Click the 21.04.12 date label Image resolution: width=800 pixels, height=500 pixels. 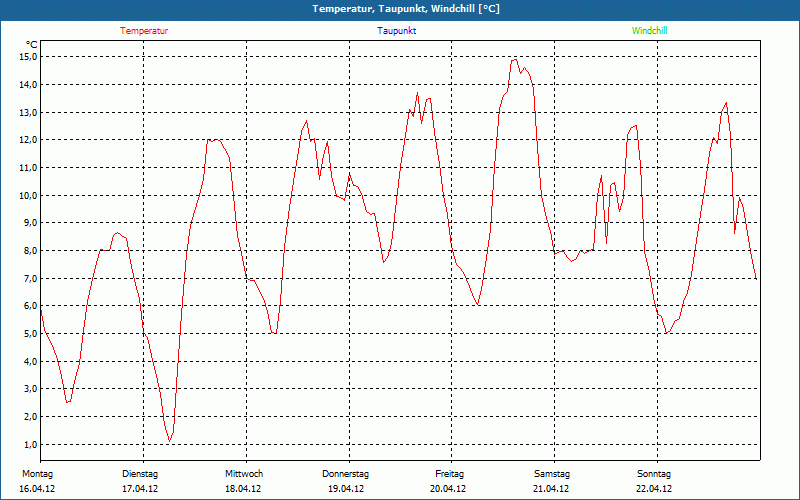(x=551, y=489)
